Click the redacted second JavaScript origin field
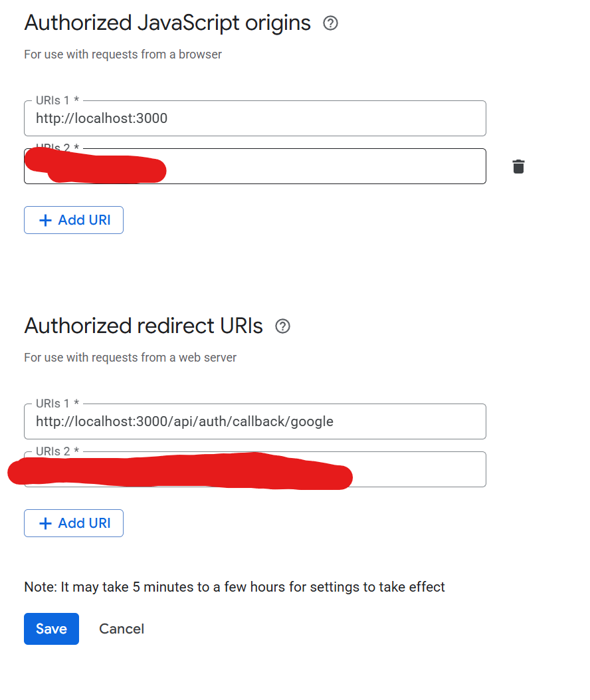590x700 pixels. click(x=319, y=166)
